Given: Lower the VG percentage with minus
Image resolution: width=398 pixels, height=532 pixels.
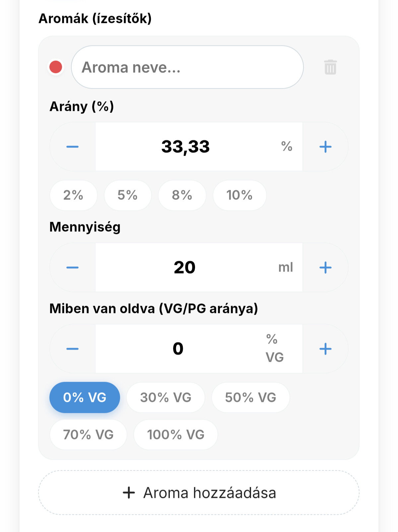Looking at the screenshot, I should click(x=72, y=349).
